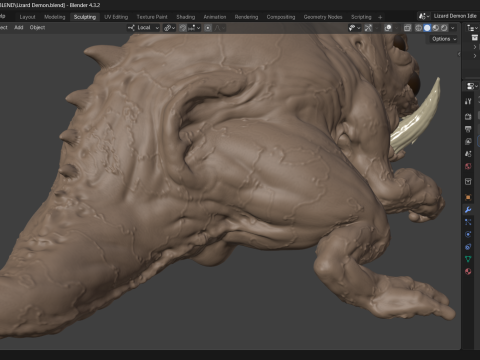This screenshot has width=480, height=360.
Task: Select the Sculpting workspace tab
Action: [x=85, y=17]
